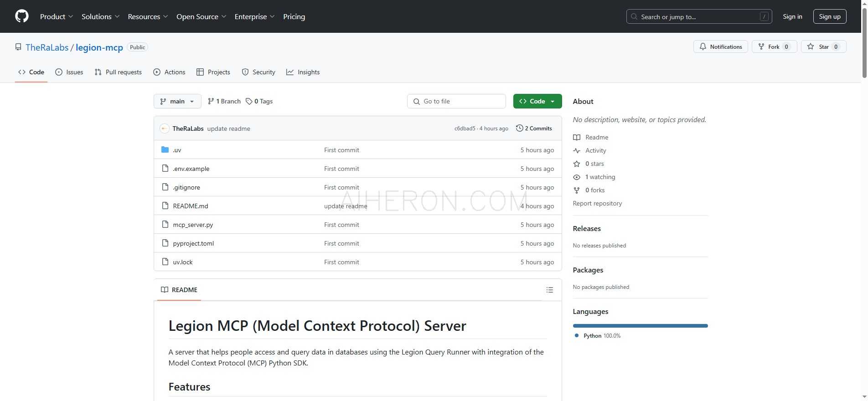868x401 pixels.
Task: Expand the Product menu
Action: [57, 16]
